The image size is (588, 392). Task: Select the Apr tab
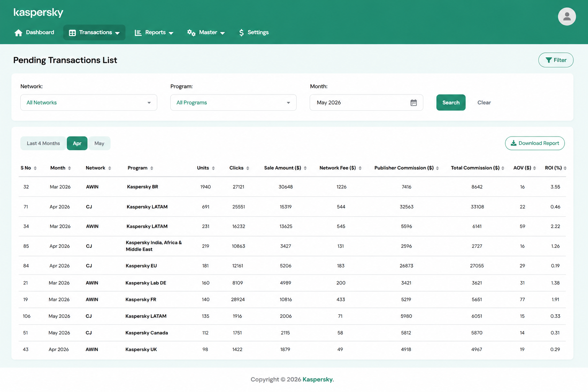click(x=77, y=143)
